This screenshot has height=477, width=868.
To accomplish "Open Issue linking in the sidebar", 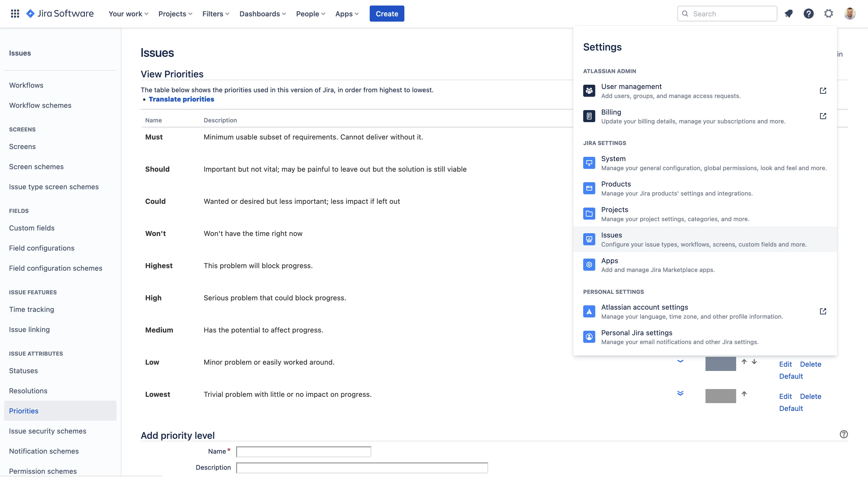I will coord(29,330).
